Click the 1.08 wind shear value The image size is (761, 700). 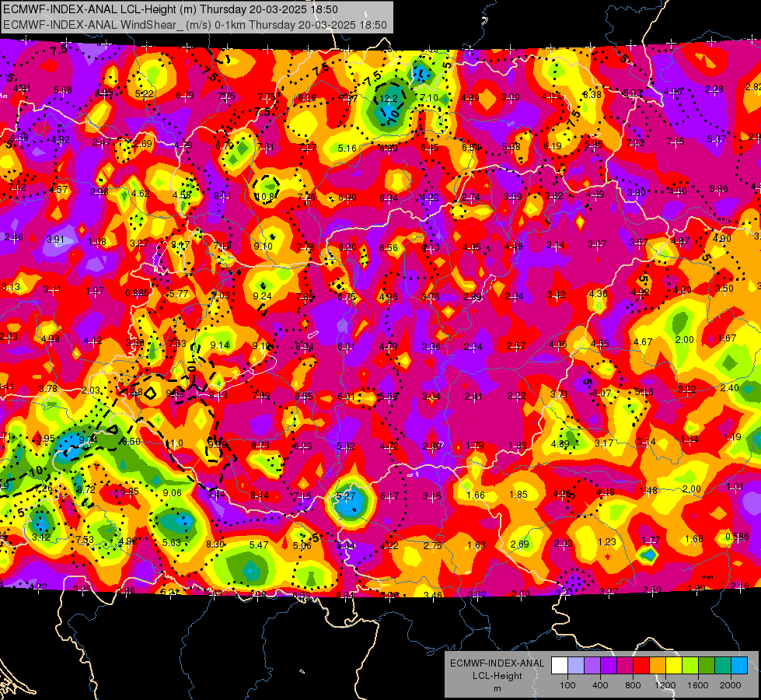(x=97, y=241)
